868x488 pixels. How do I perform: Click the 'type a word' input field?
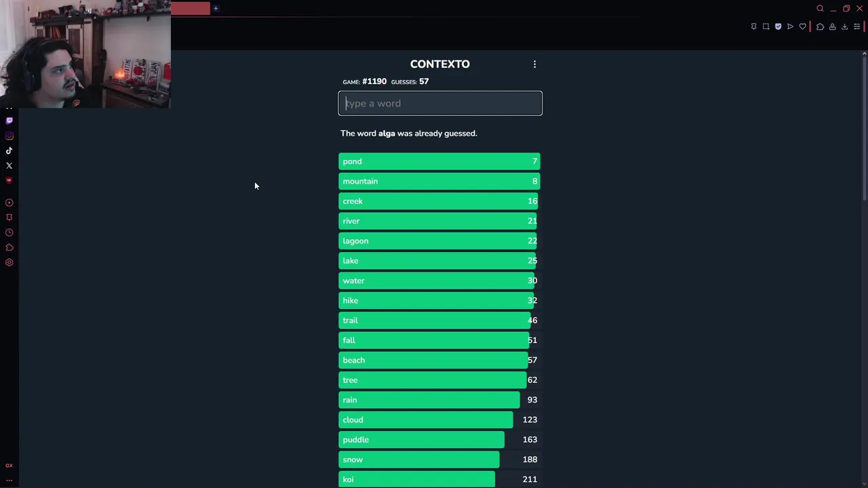coord(440,103)
